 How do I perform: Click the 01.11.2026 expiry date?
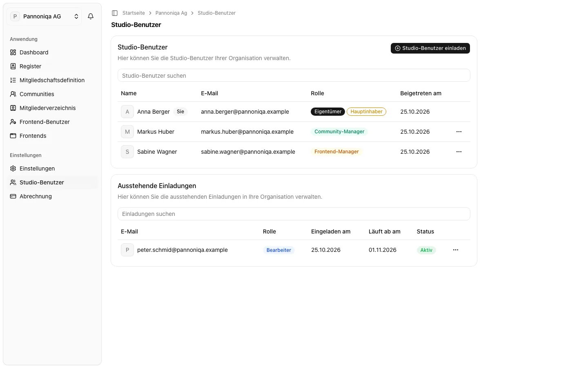383,250
